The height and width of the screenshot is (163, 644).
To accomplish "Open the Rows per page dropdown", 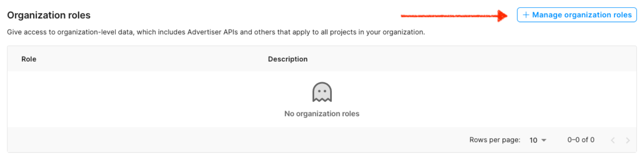I will pyautogui.click(x=538, y=140).
